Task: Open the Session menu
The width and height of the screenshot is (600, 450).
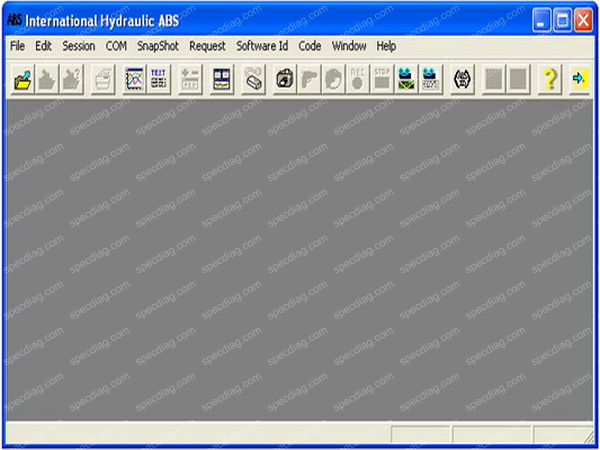Action: click(x=78, y=46)
